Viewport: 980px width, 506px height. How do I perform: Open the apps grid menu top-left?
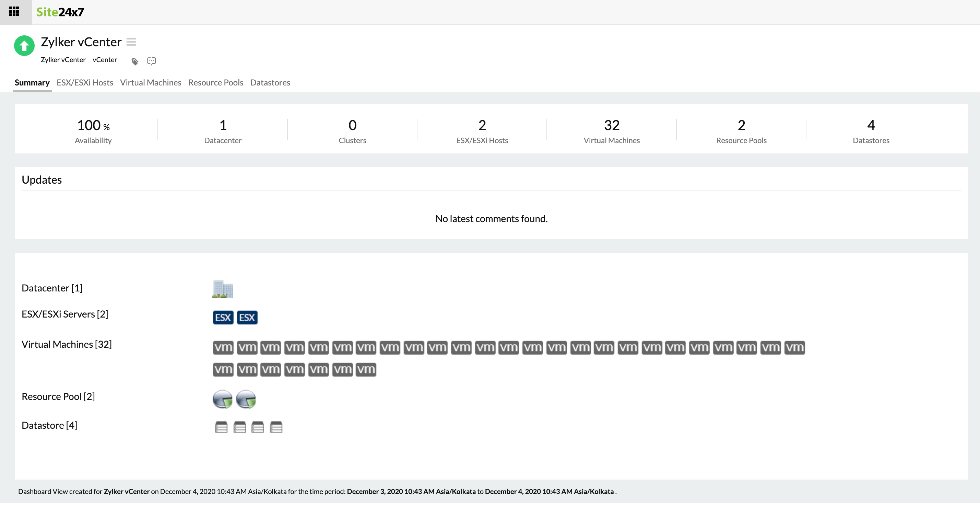(14, 12)
